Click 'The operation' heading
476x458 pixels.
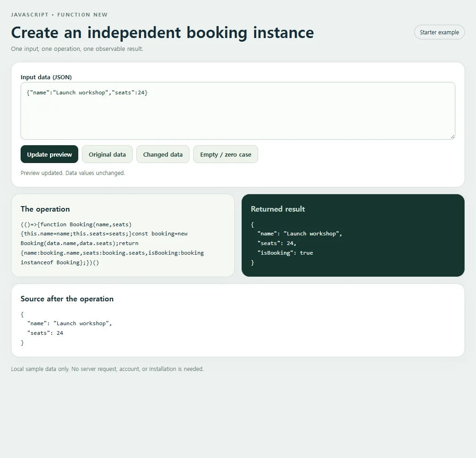pos(45,209)
